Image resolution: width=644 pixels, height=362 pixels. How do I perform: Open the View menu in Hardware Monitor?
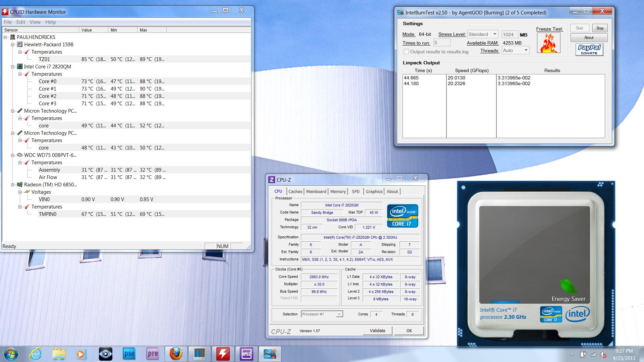tap(35, 22)
